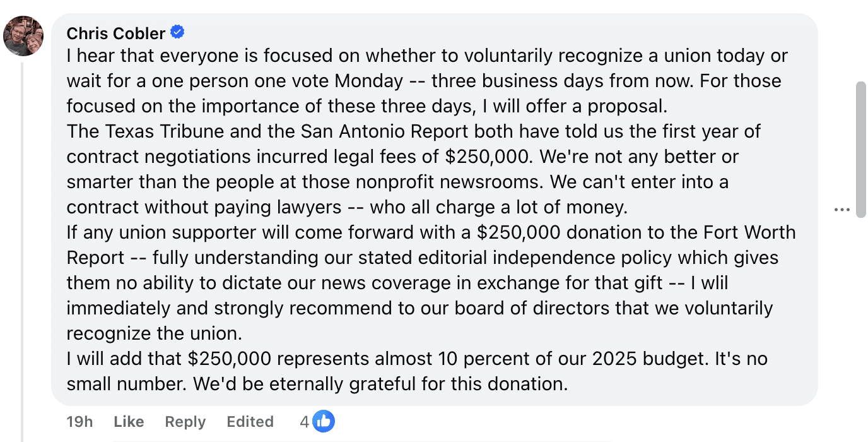This screenshot has width=868, height=442.
Task: Open Chris Cobler's profile by clicking his name
Action: [116, 33]
